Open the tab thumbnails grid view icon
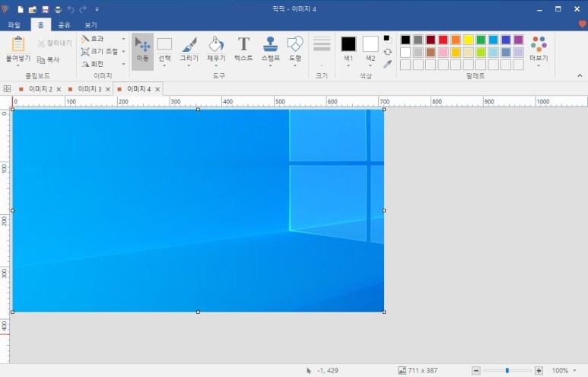Image resolution: width=588 pixels, height=377 pixels. click(x=7, y=89)
